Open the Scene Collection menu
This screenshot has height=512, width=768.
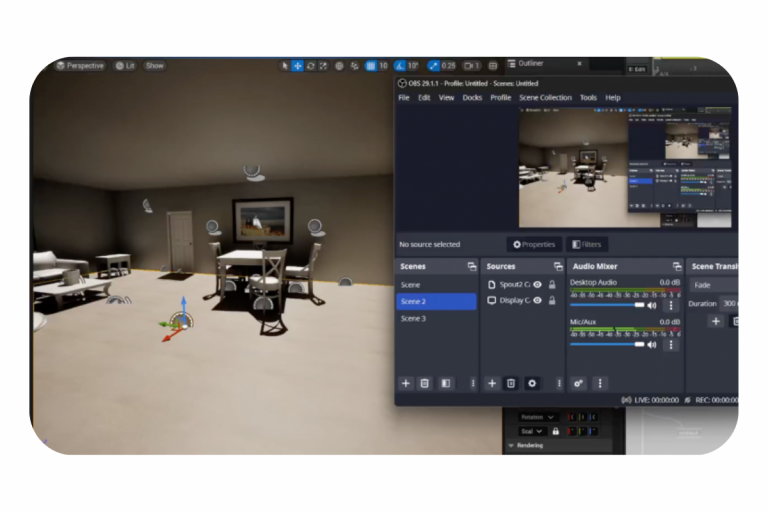[x=545, y=98]
